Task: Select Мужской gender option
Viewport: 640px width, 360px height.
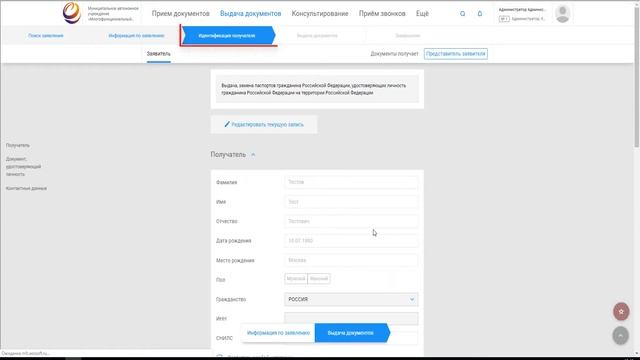Action: [x=296, y=279]
